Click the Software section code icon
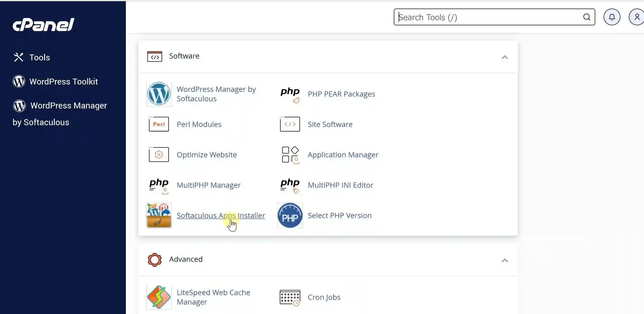The height and width of the screenshot is (314, 644). (155, 57)
